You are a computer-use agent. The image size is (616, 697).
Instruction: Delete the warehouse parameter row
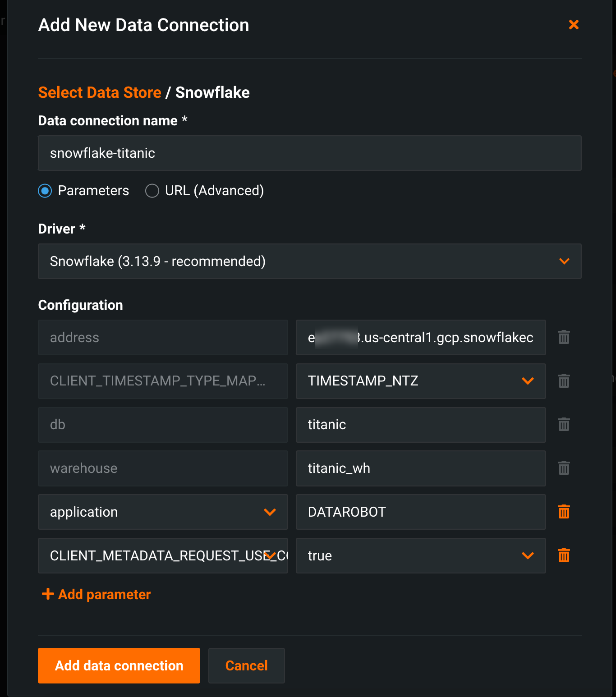tap(564, 468)
